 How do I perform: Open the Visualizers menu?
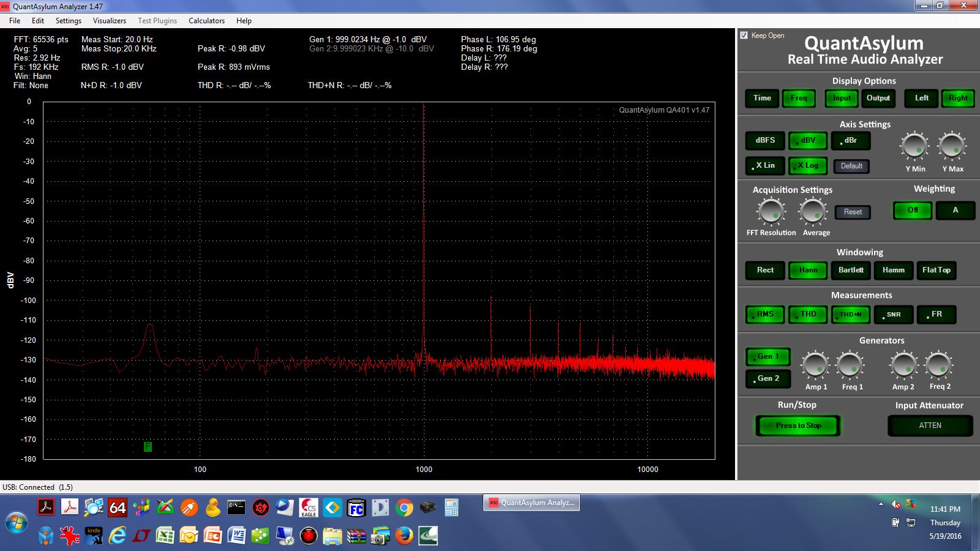click(x=110, y=20)
